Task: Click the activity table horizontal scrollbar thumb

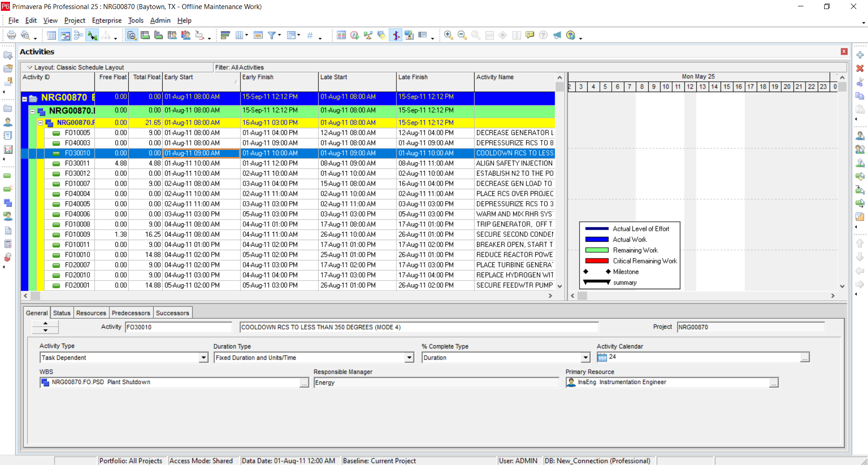Action: tap(35, 296)
